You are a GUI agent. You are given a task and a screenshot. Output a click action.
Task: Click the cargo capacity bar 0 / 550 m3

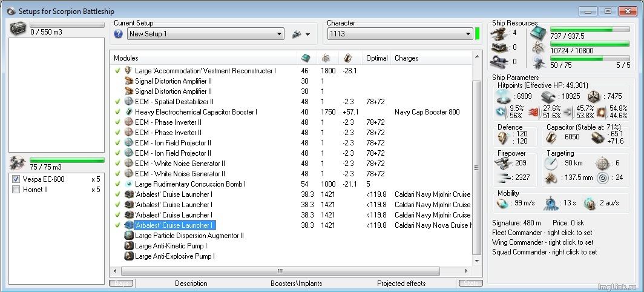tap(67, 25)
